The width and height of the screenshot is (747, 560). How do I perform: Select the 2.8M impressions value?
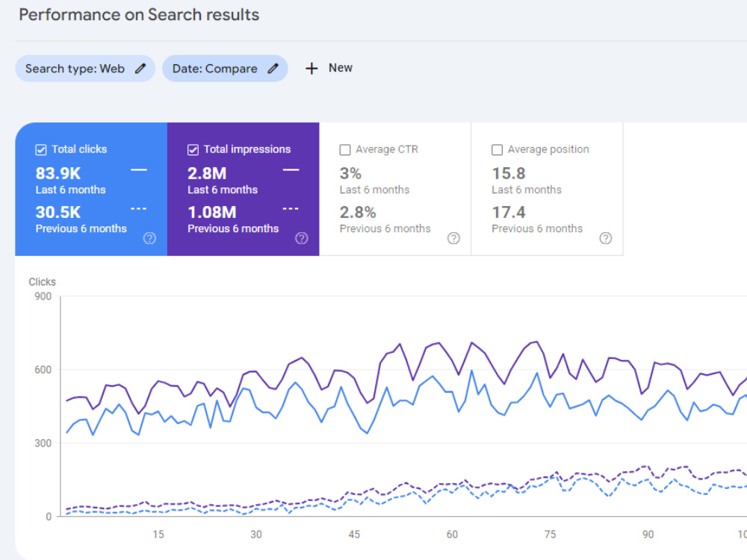pos(207,173)
